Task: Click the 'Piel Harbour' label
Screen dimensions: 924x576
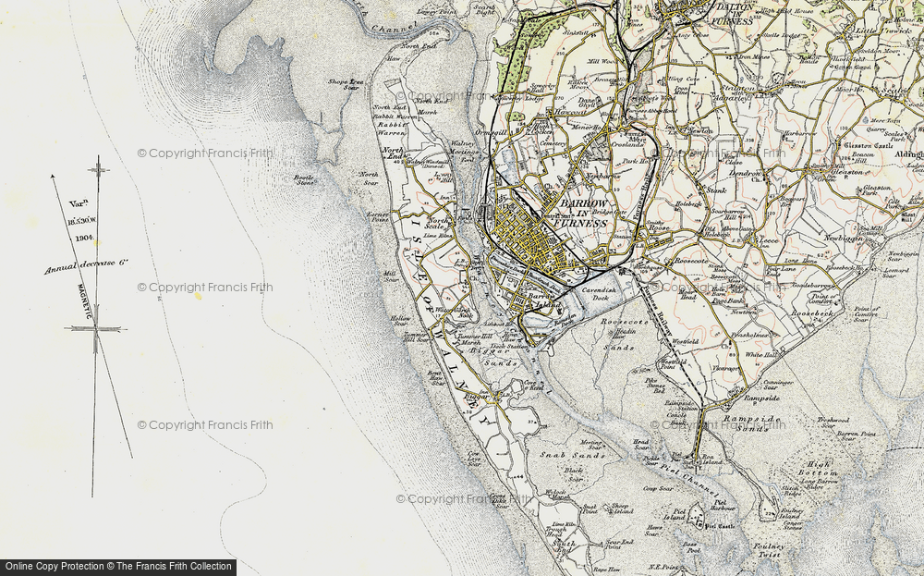Action: [723, 505]
